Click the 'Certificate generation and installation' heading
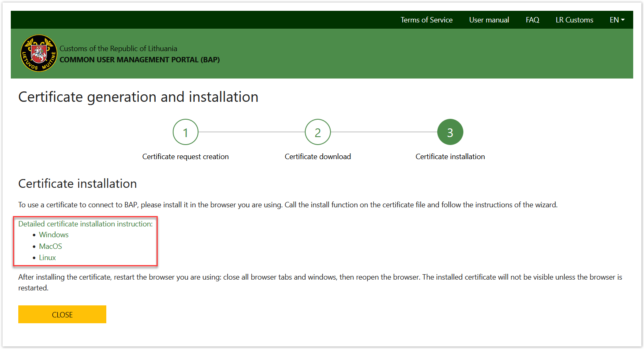Screen dimensions: 644x349 point(138,97)
